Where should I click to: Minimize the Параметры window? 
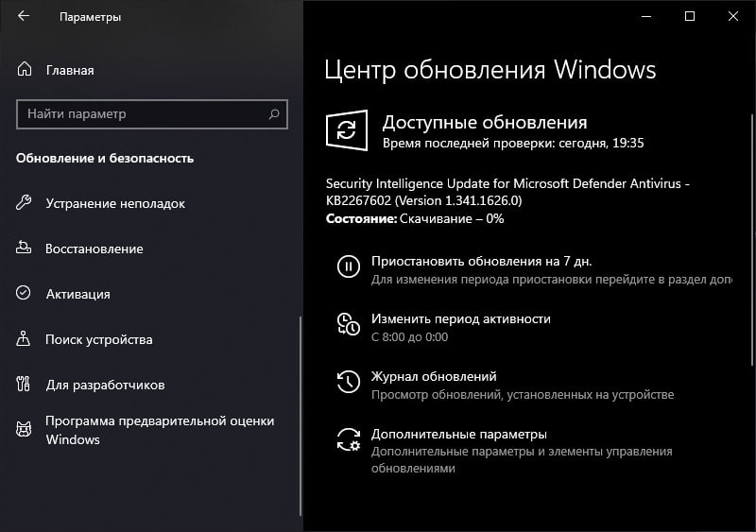click(x=646, y=16)
